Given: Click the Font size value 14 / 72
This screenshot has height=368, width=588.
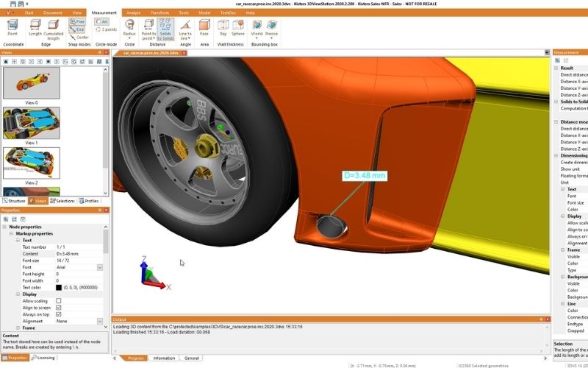Looking at the screenshot, I should pyautogui.click(x=79, y=261).
